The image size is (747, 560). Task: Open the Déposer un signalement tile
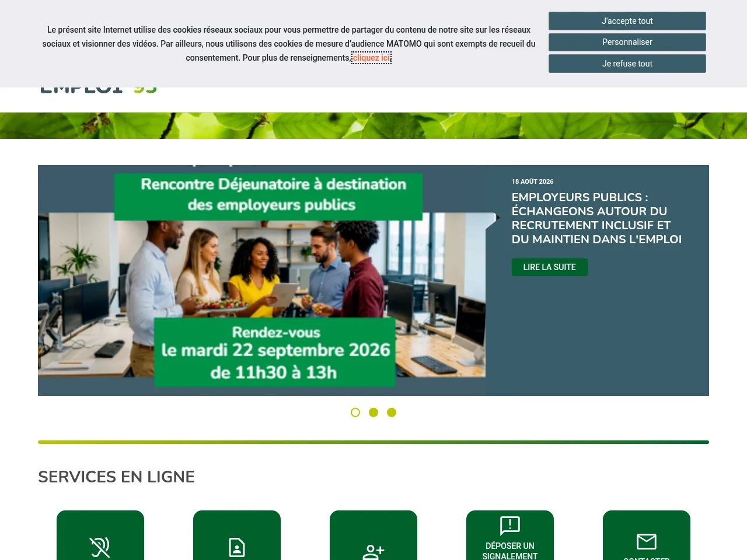pos(510,535)
